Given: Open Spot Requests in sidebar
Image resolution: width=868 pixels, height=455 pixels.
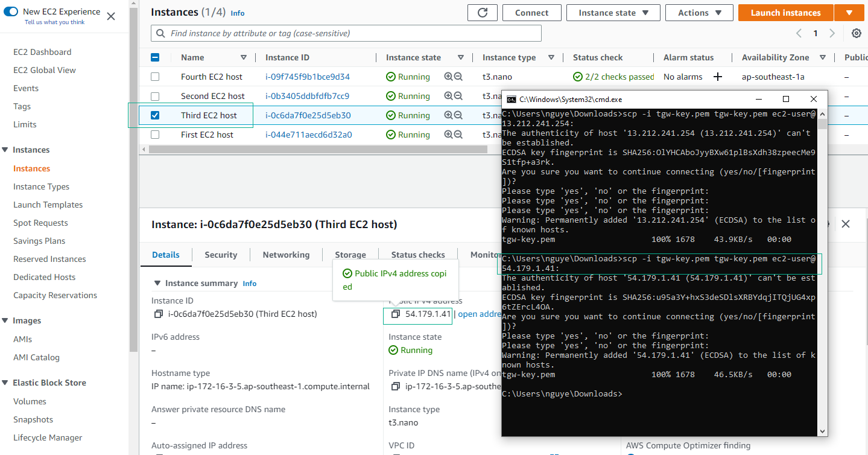Looking at the screenshot, I should [40, 223].
